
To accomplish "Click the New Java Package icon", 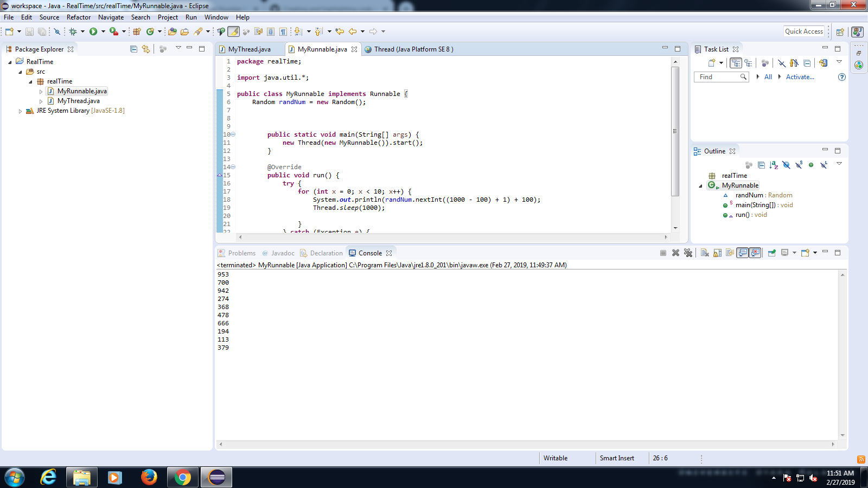I will [x=137, y=31].
